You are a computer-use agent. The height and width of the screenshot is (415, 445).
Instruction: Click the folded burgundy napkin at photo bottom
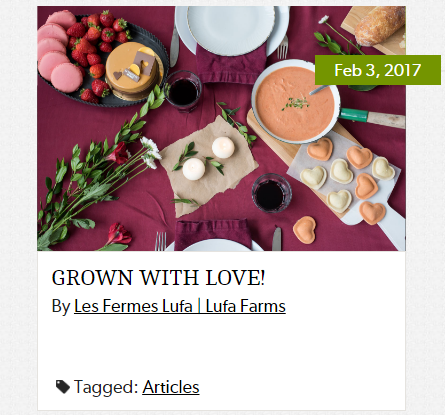[x=213, y=232]
